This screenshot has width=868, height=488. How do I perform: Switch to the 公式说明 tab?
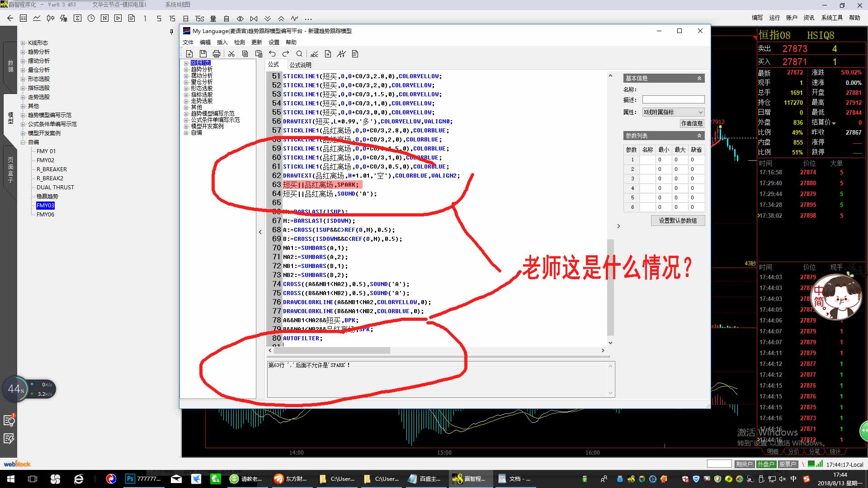300,65
